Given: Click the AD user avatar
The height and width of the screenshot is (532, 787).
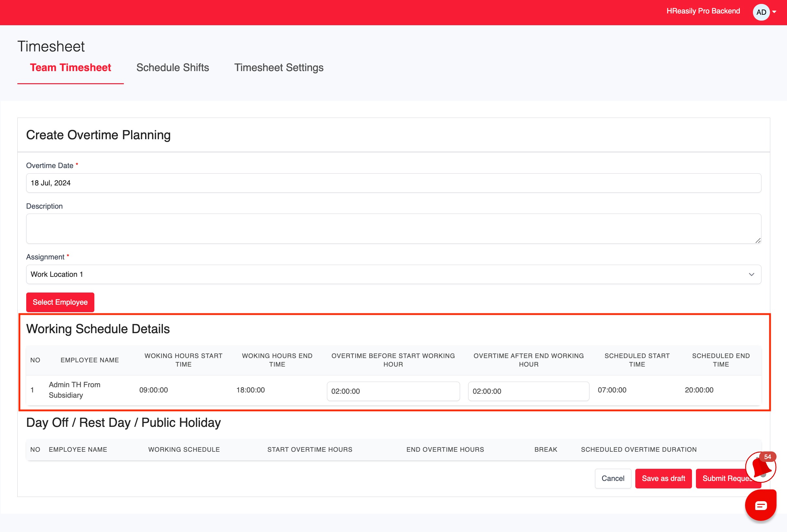Looking at the screenshot, I should click(x=761, y=12).
